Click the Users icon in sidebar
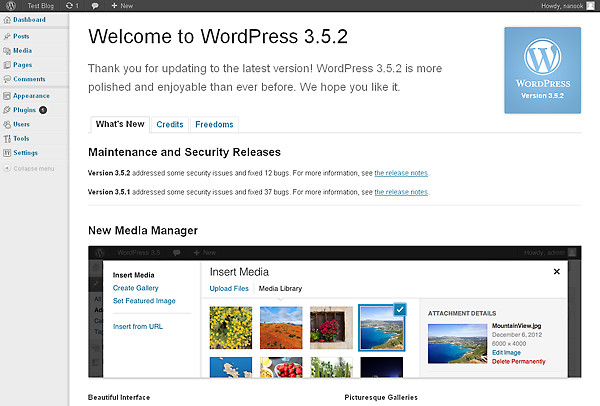 [7, 124]
